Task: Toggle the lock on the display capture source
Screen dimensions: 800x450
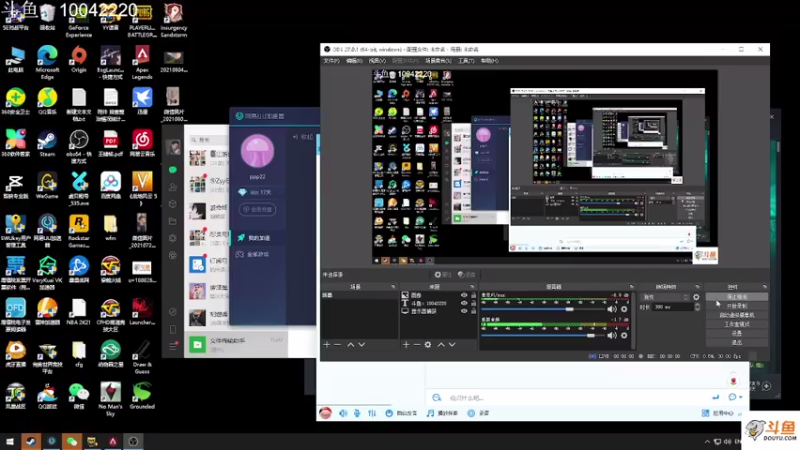Action: pos(473,311)
